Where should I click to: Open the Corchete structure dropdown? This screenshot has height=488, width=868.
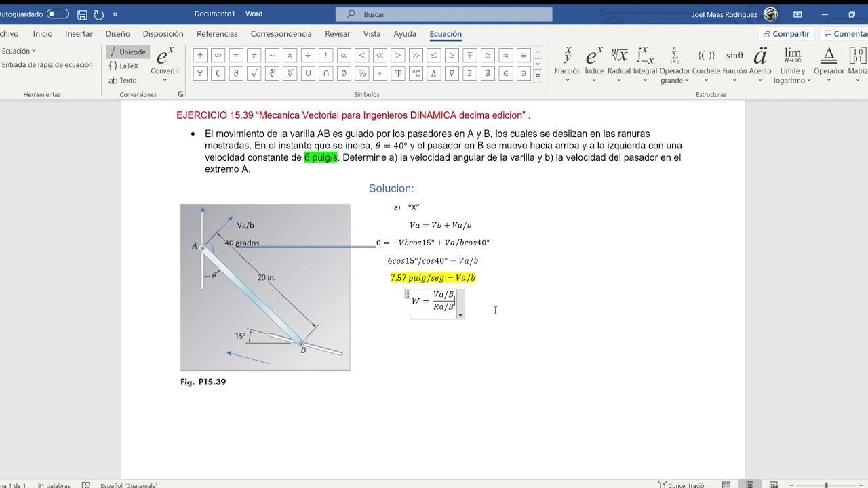click(x=706, y=65)
